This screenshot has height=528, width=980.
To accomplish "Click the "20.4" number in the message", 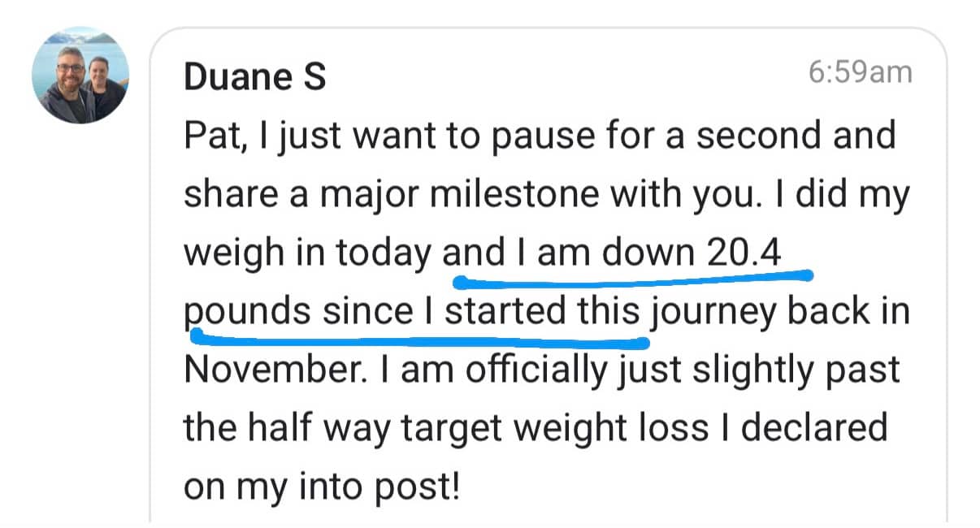I will coord(744,253).
